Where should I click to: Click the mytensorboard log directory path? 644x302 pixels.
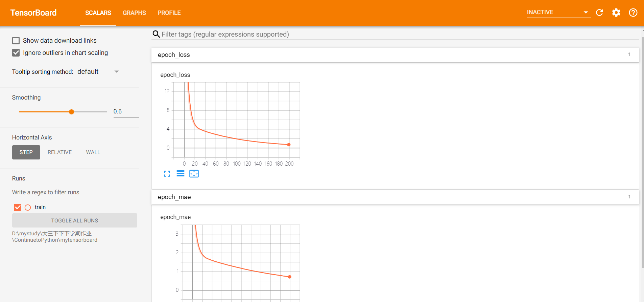click(x=55, y=237)
